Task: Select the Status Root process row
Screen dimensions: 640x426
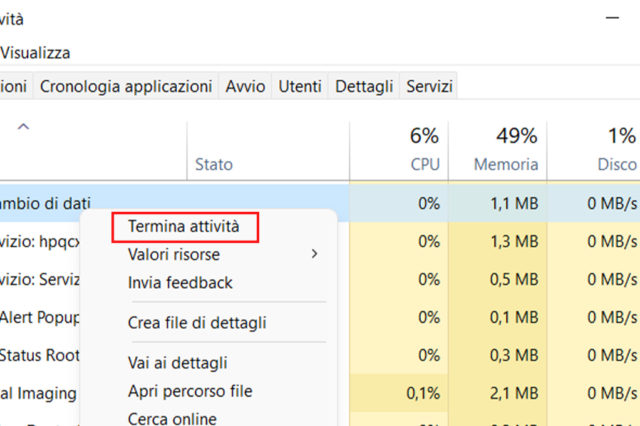Action: coord(38,355)
